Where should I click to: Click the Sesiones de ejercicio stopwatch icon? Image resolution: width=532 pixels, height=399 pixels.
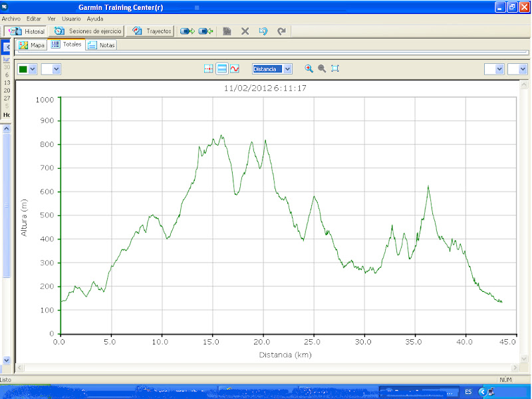pos(59,31)
